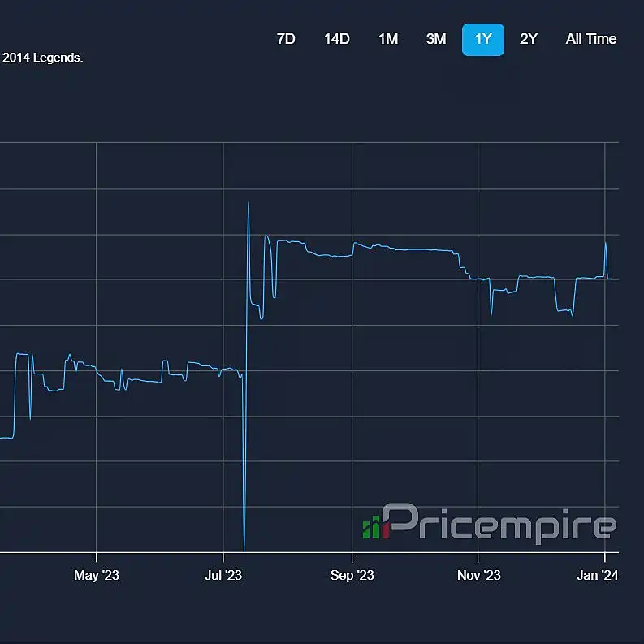Click the 2014 Legends description text
This screenshot has width=644, height=644.
[42, 58]
